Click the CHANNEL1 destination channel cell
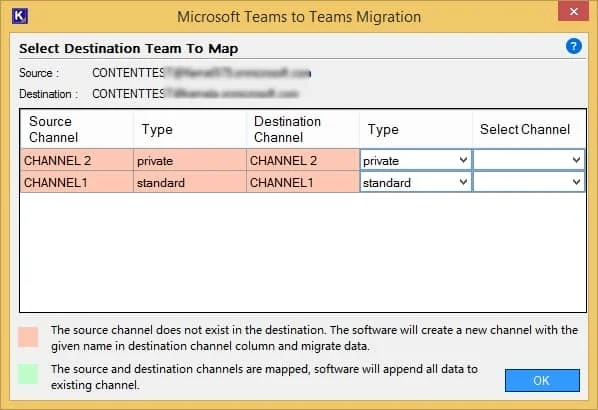 pos(303,182)
